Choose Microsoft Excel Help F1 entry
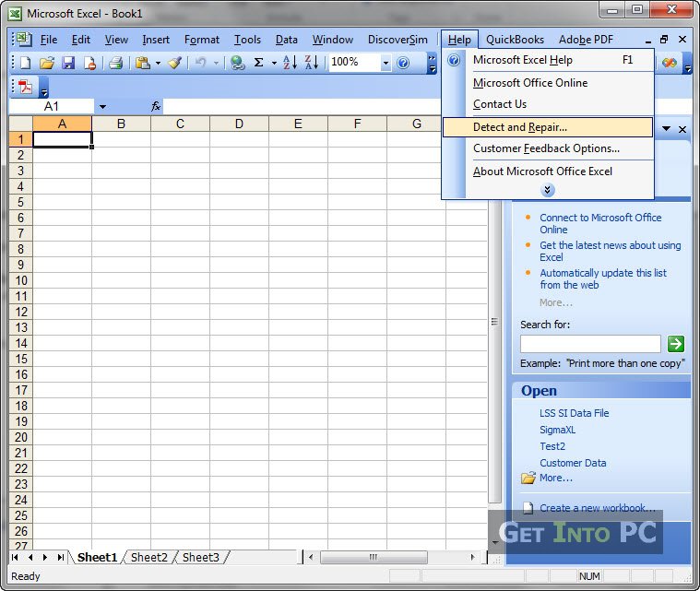The height and width of the screenshot is (591, 700). click(548, 60)
